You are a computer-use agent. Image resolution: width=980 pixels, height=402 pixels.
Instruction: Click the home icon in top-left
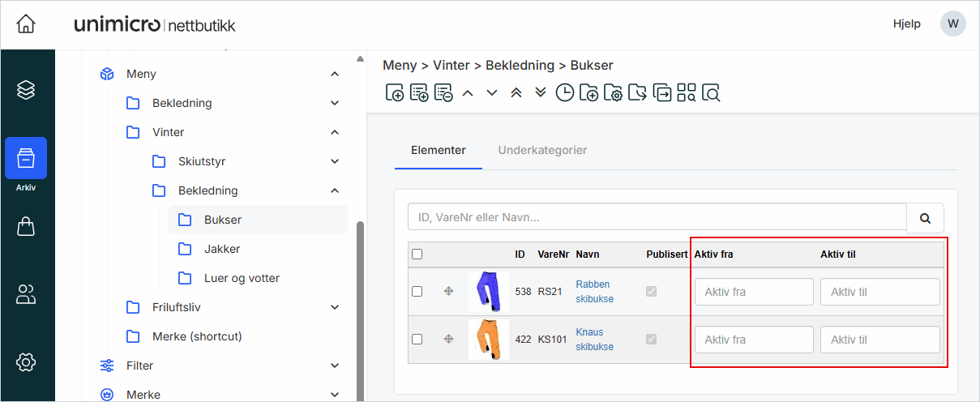[x=26, y=24]
